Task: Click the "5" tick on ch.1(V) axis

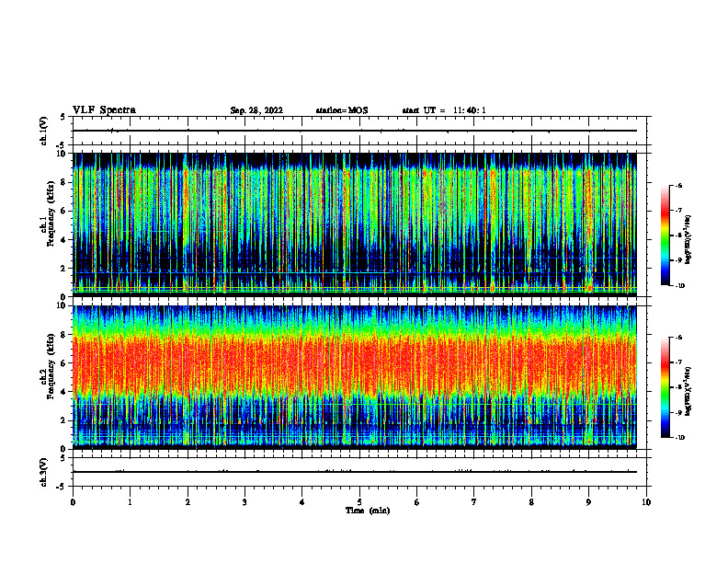Action: (63, 117)
